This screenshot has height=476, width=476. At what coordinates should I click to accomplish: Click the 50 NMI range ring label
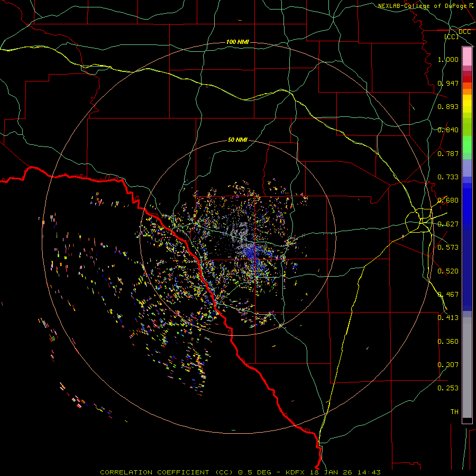coord(237,140)
